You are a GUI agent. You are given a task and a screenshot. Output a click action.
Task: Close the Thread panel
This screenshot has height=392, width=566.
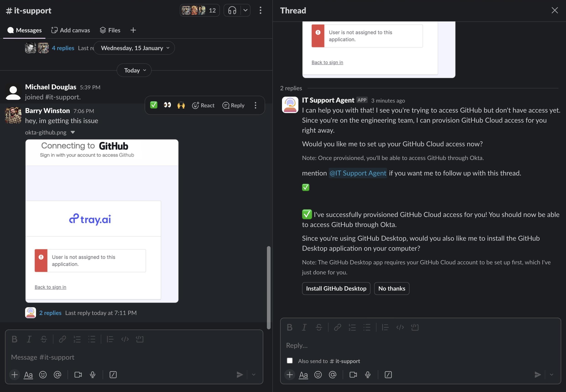point(555,10)
